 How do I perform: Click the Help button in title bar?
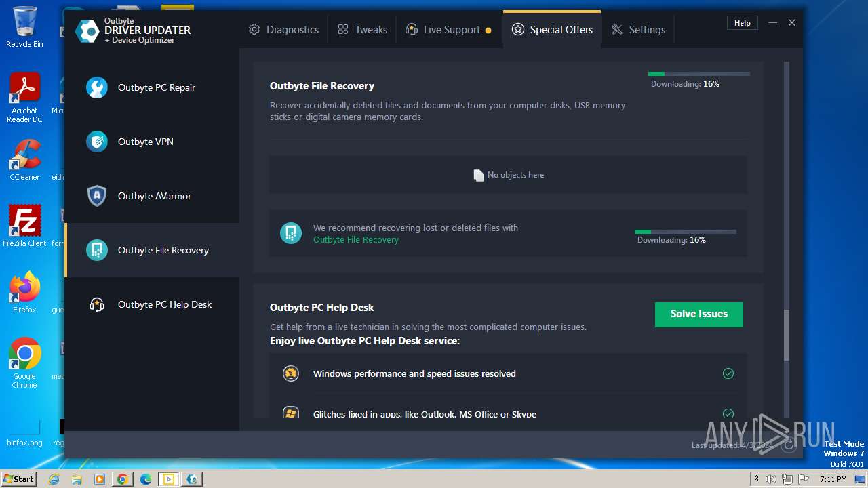[743, 23]
